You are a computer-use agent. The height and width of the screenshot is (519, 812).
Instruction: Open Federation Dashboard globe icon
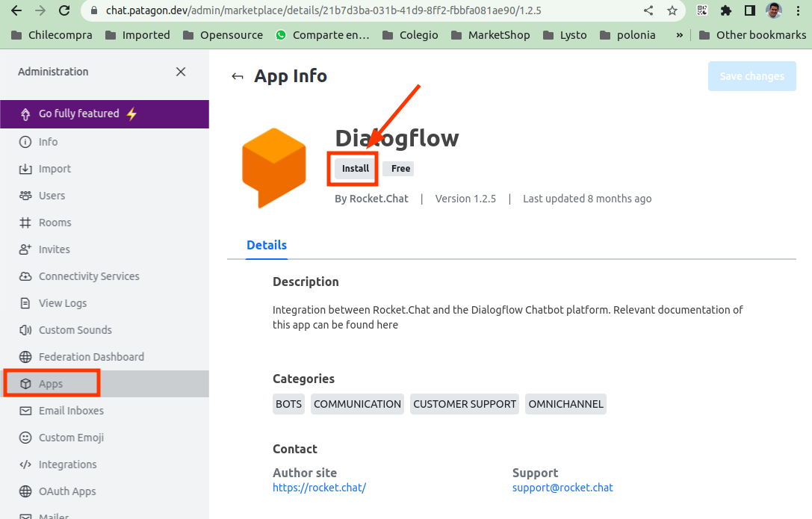click(25, 357)
